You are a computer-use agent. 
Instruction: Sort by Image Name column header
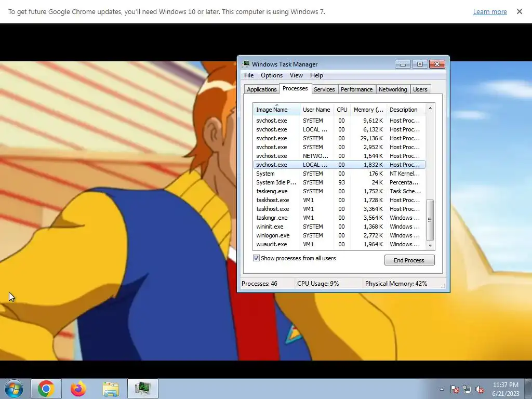click(276, 110)
